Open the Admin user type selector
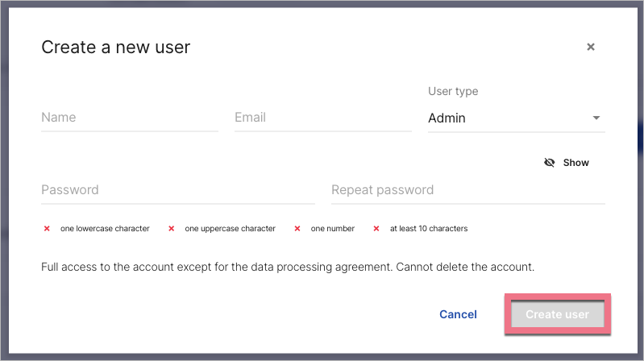Viewport: 644px width, 361px height. pyautogui.click(x=508, y=118)
